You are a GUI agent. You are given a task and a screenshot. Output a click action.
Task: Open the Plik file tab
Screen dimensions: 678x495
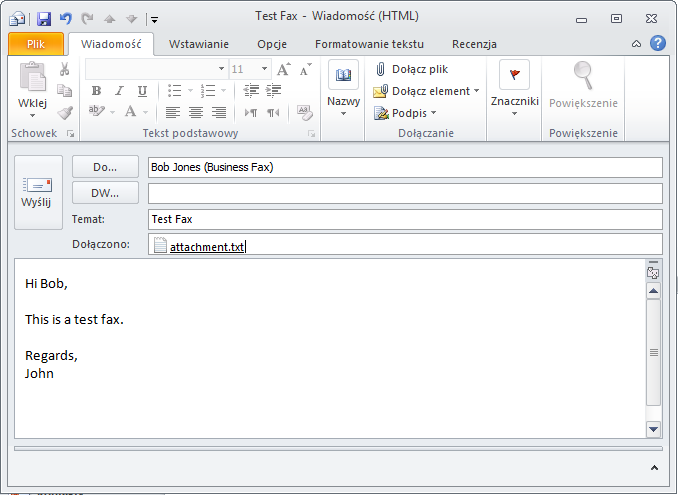point(36,44)
